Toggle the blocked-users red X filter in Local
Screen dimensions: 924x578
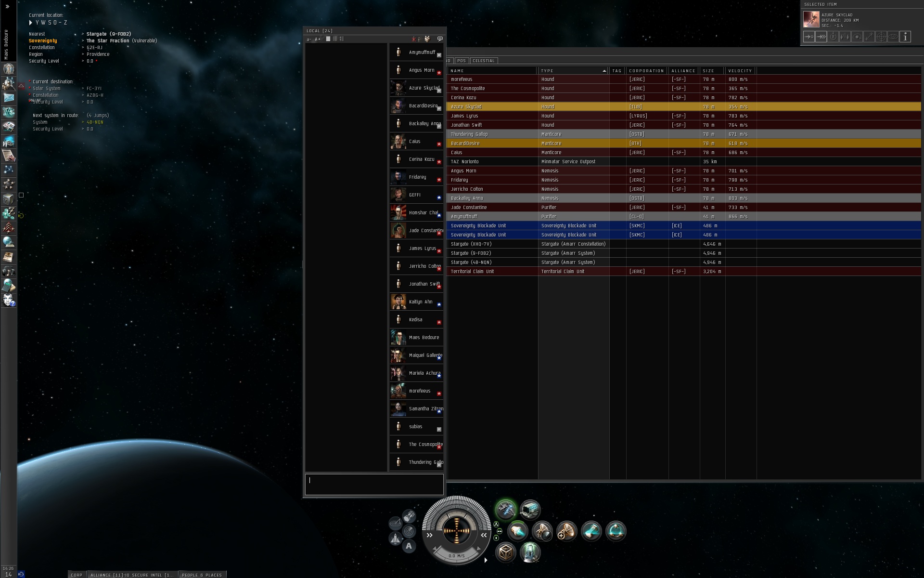click(x=413, y=39)
